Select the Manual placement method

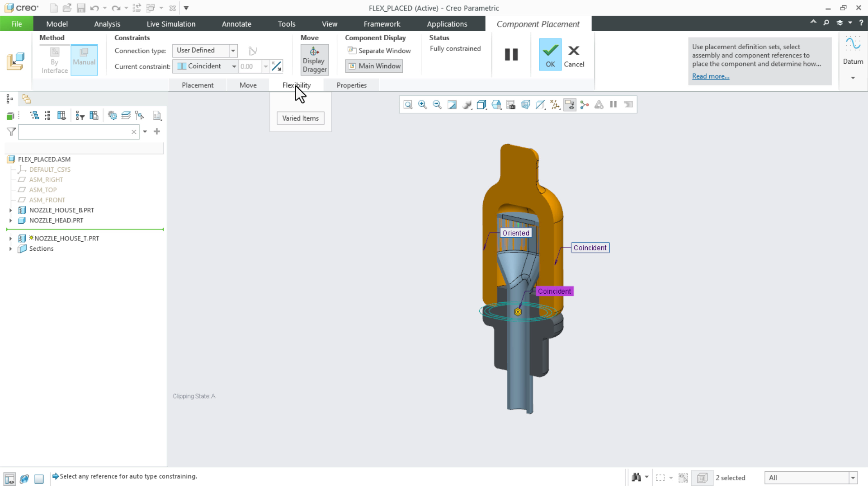(x=84, y=60)
